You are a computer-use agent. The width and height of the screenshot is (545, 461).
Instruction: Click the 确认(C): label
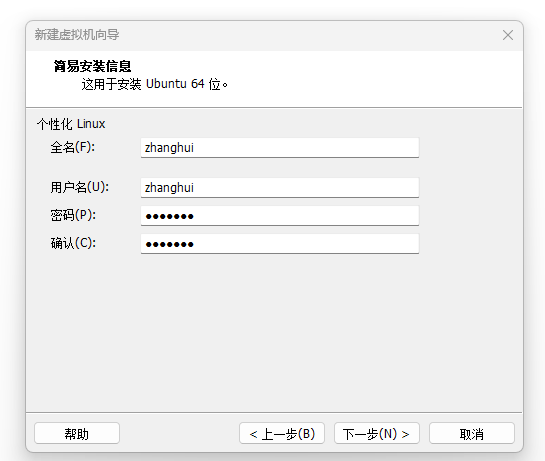[73, 243]
